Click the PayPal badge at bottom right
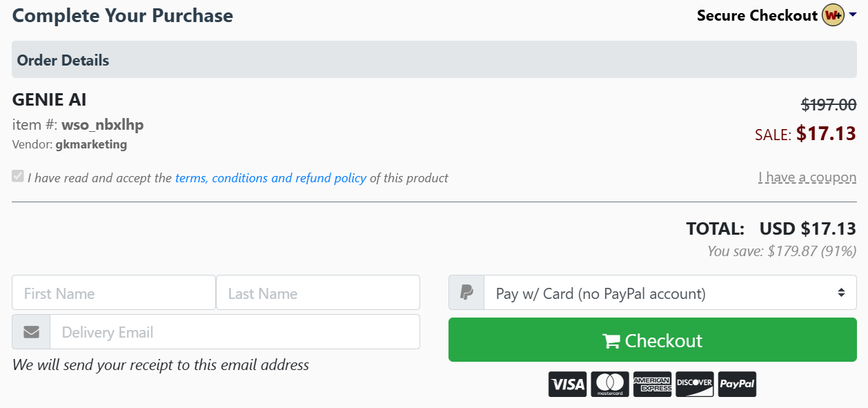Screen dimensions: 868x408 tap(737, 384)
